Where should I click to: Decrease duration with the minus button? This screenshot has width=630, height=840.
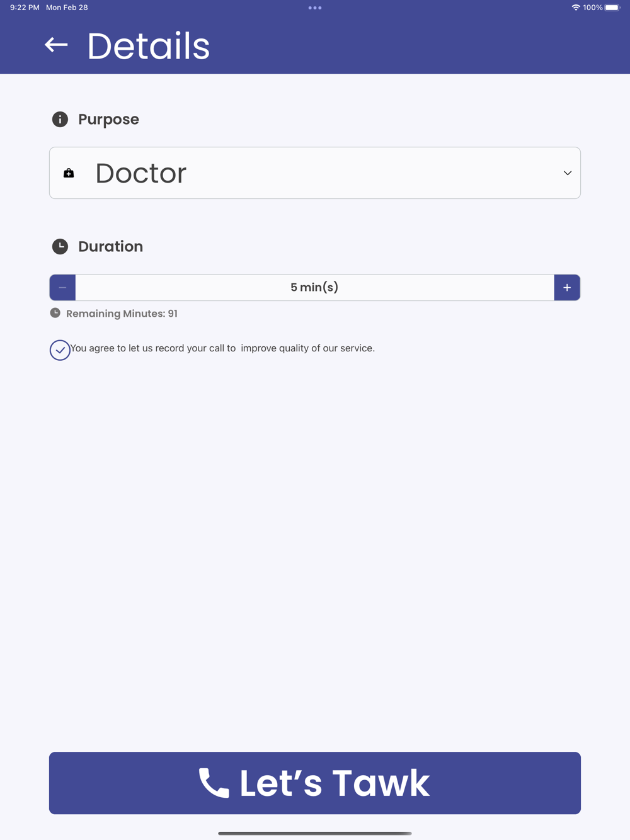[x=62, y=287]
